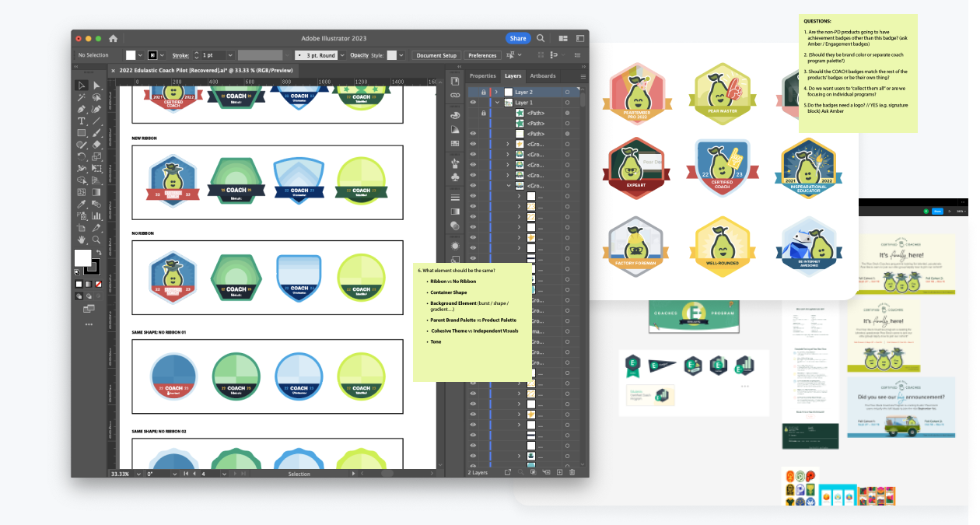Select the Lasso tool
Viewport: 980px width, 525px height.
[96, 97]
